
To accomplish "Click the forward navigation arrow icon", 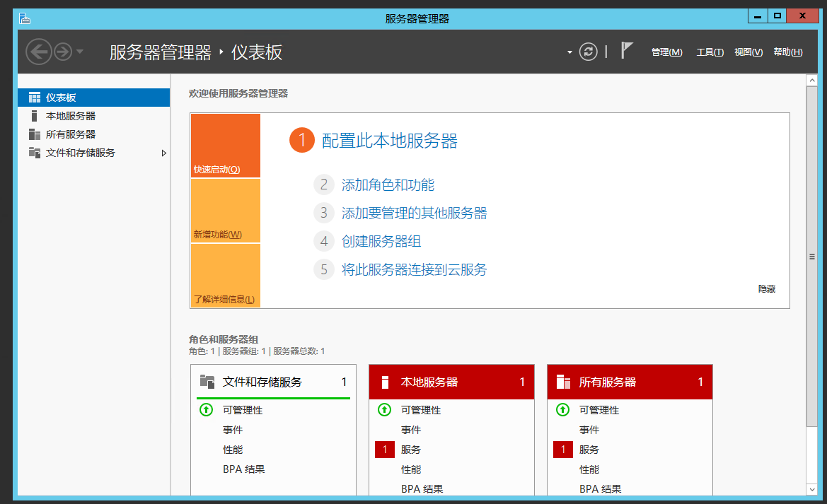I will (63, 52).
